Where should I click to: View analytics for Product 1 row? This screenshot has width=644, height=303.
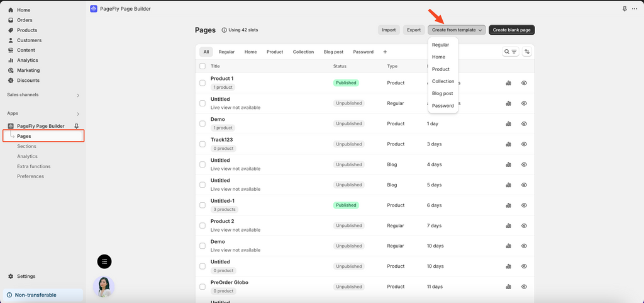(508, 83)
